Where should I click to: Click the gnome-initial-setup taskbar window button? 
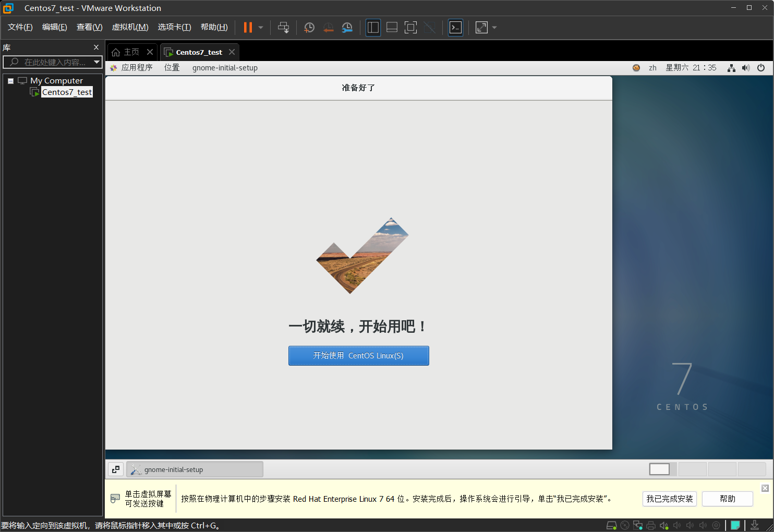(x=195, y=469)
